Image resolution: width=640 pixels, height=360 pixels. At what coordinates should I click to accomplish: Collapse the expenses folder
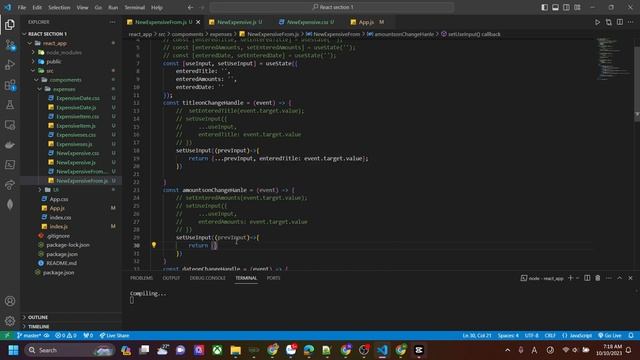click(x=40, y=89)
